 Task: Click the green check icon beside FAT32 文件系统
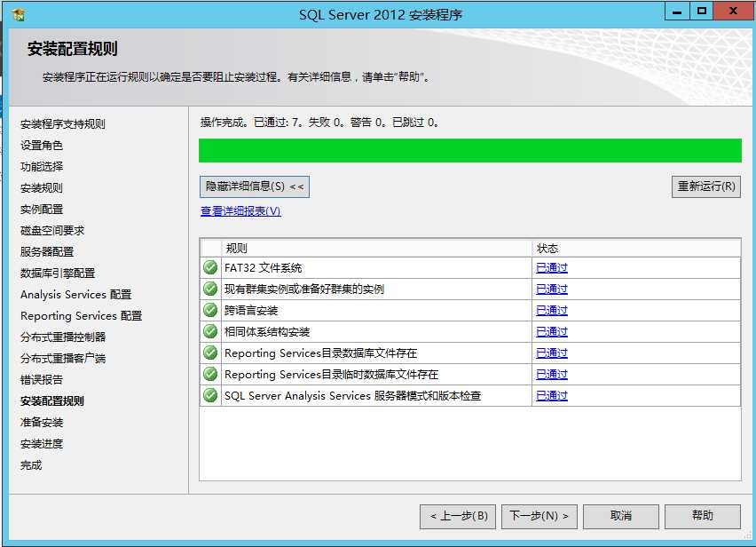[210, 267]
